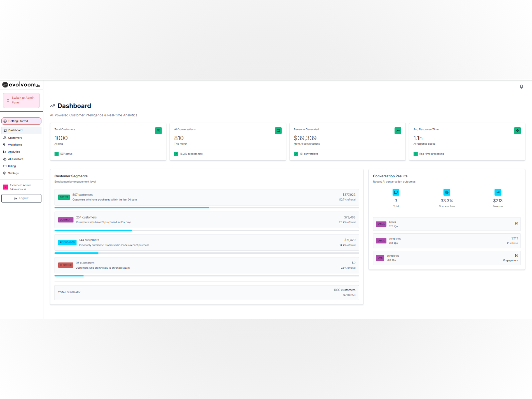Open the Getting Started item
The image size is (532, 399).
(x=21, y=121)
